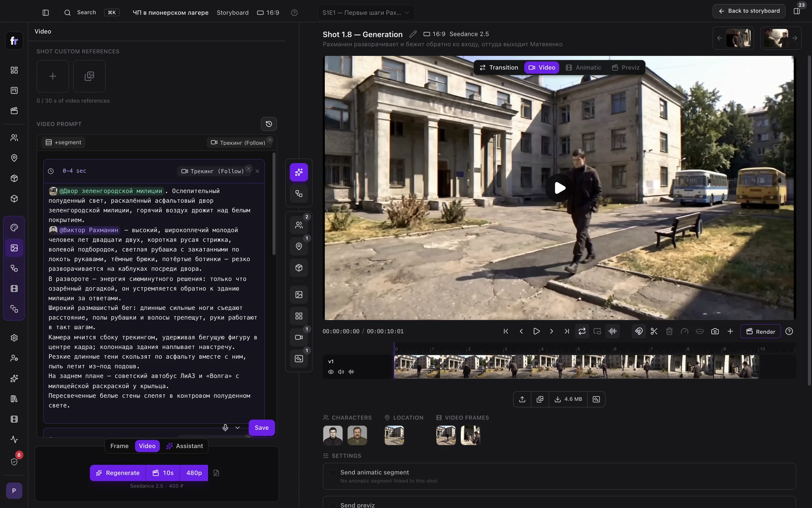Open the 10s duration selector
Image resolution: width=812 pixels, height=508 pixels.
163,473
